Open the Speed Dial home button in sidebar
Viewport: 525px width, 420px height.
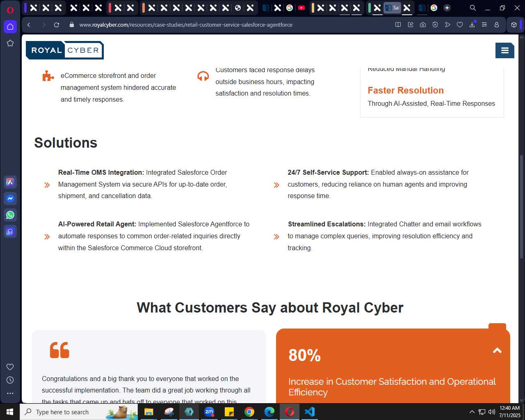tap(10, 27)
